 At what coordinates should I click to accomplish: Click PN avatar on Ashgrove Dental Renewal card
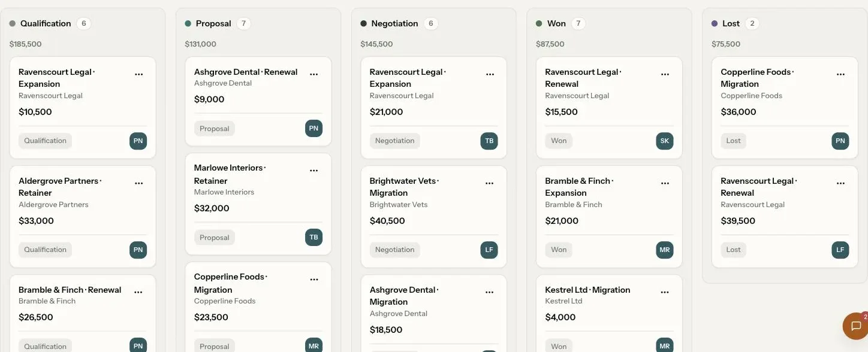coord(314,128)
